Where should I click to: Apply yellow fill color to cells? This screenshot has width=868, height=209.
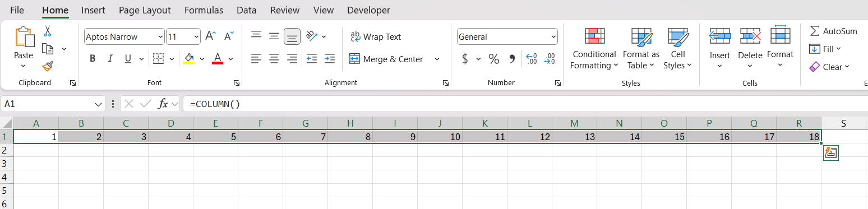point(189,59)
